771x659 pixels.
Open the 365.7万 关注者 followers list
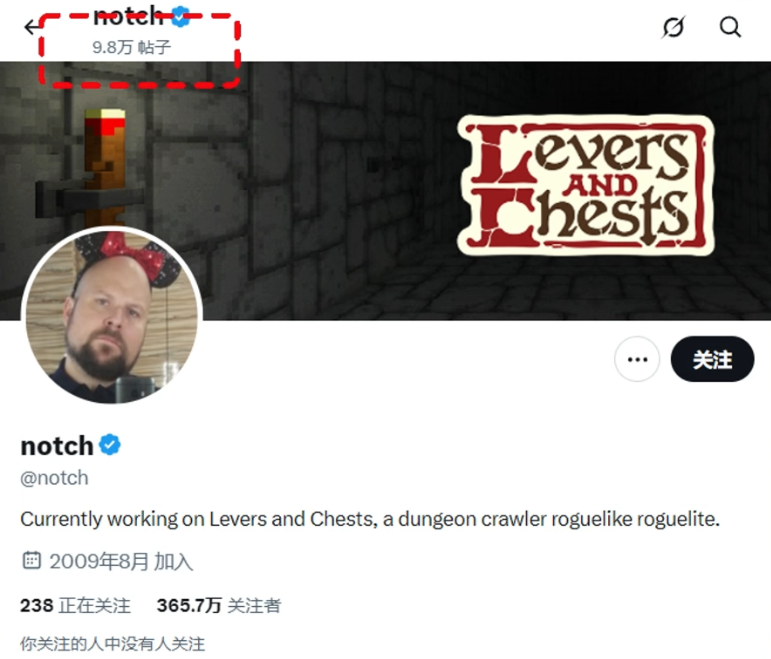coord(219,605)
